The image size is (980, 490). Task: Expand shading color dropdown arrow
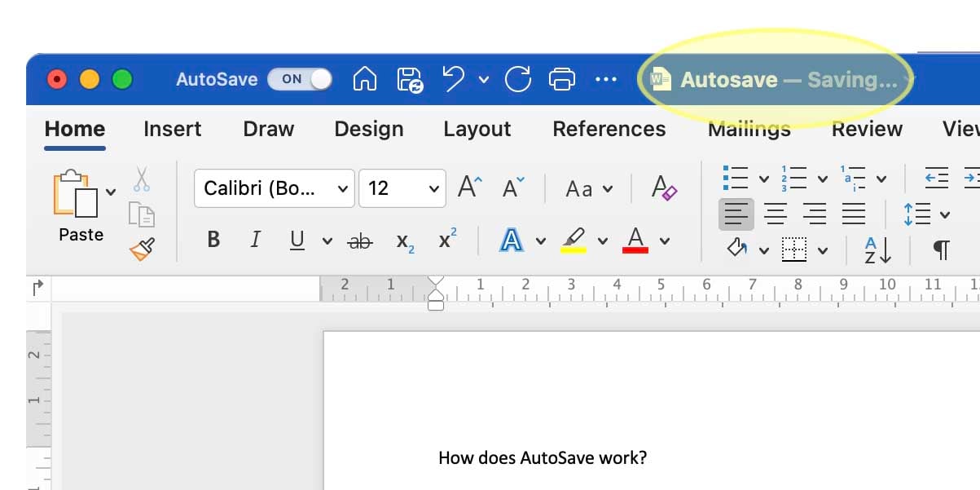(764, 250)
